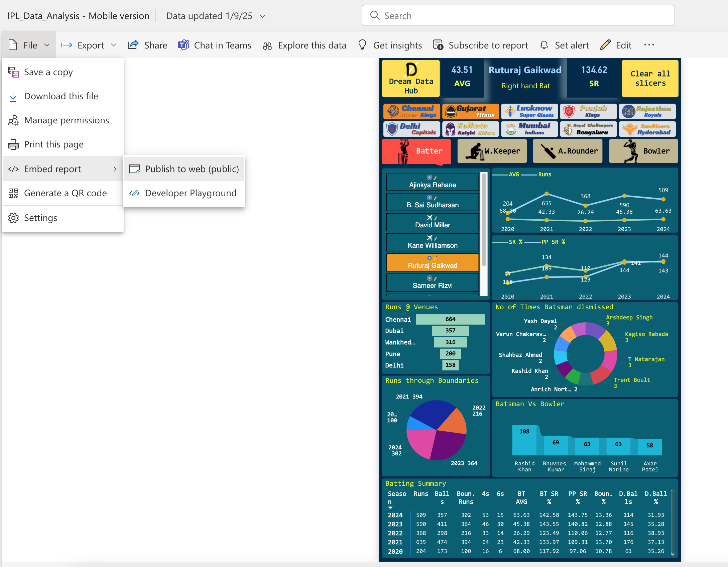The image size is (728, 567).
Task: Click the Rashid Khan 108 bar
Action: 524,440
